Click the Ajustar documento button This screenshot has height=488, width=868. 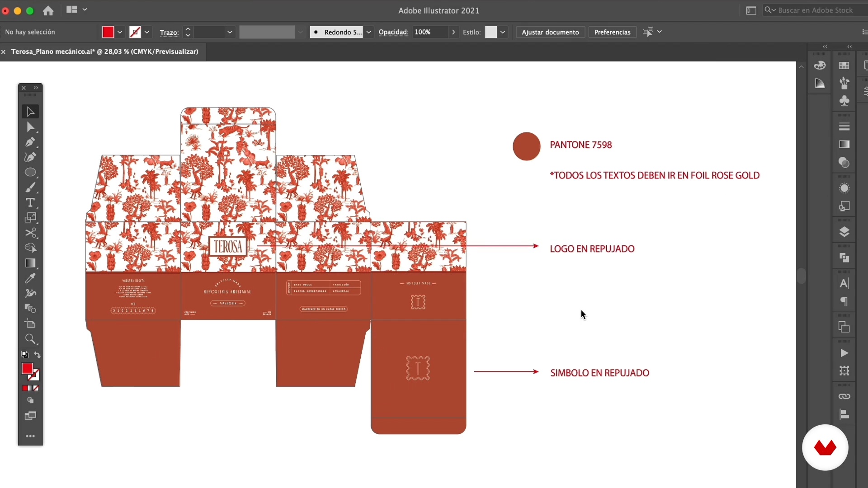pos(550,32)
